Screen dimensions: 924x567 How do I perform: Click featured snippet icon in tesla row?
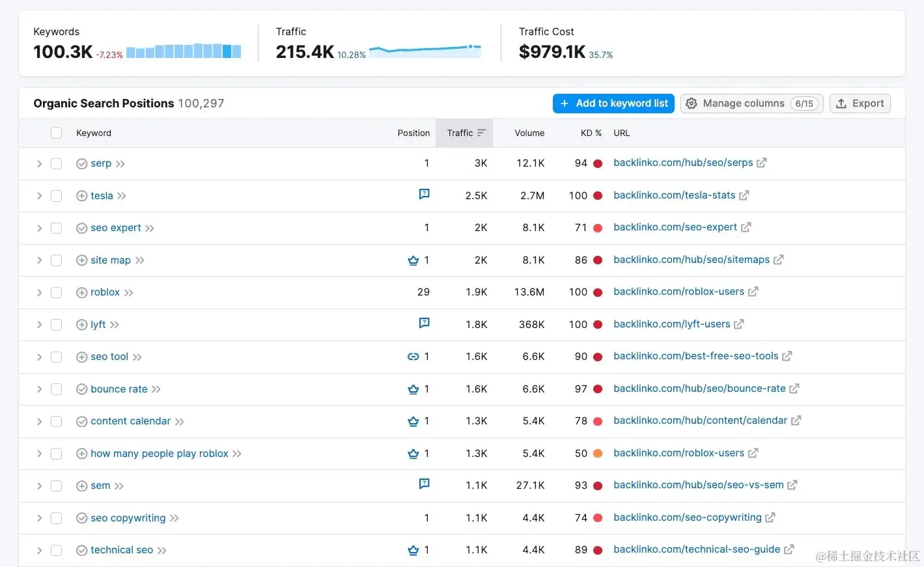tap(424, 194)
